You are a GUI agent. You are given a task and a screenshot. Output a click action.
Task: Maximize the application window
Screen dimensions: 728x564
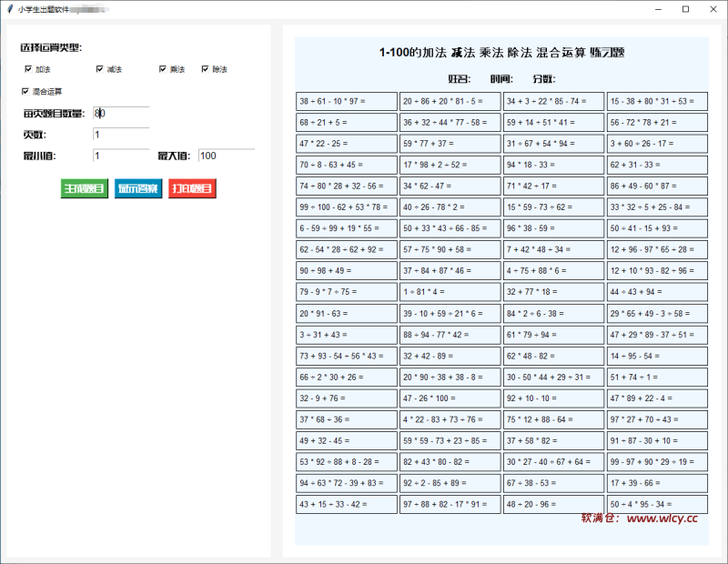(x=686, y=8)
